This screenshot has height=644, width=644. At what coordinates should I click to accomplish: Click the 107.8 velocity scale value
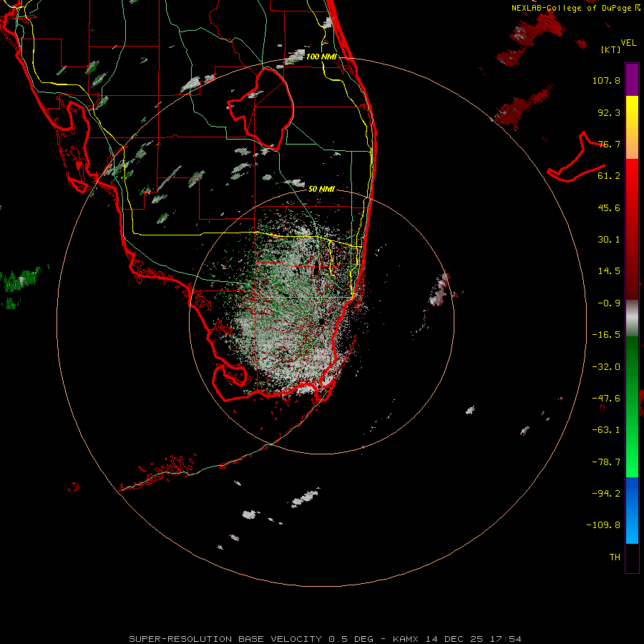606,80
